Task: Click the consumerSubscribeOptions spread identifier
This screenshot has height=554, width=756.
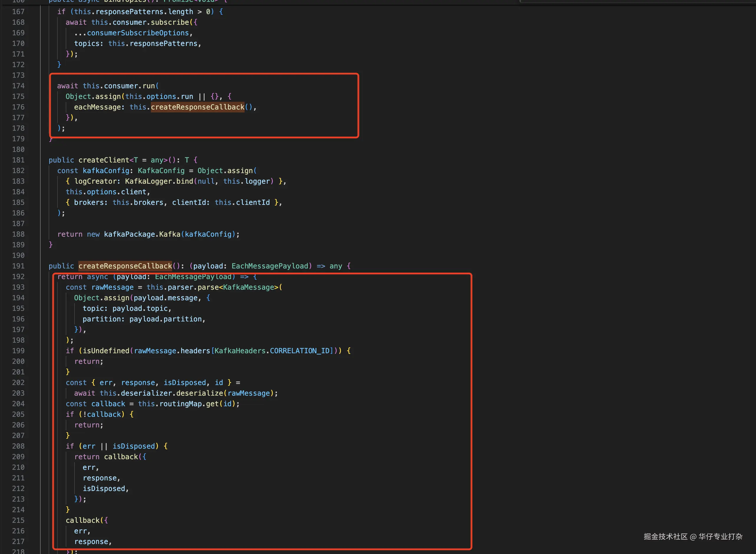Action: click(x=138, y=33)
